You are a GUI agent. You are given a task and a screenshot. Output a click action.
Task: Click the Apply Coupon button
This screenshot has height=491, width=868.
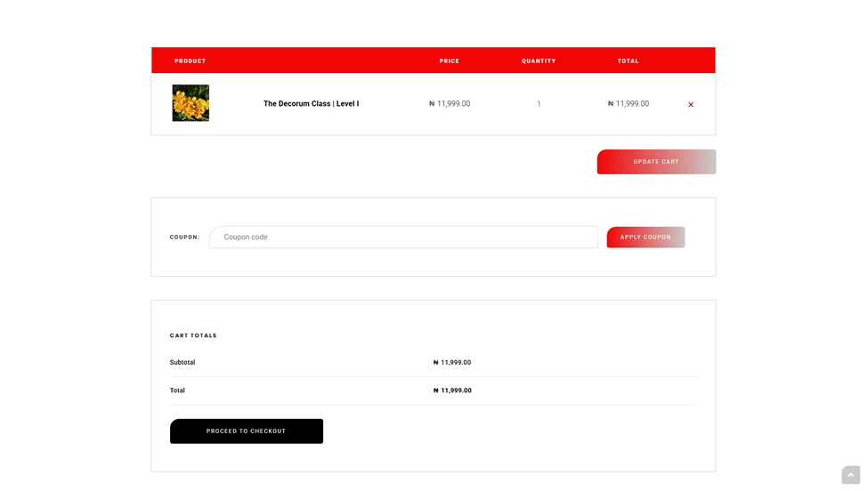coord(645,237)
